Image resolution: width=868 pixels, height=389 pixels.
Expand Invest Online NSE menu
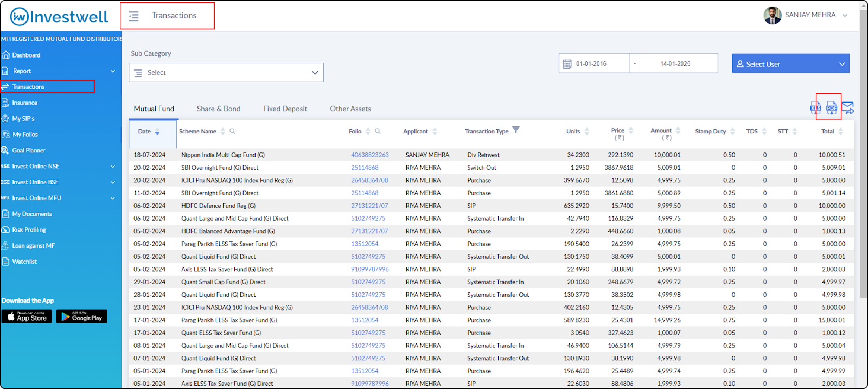(113, 167)
